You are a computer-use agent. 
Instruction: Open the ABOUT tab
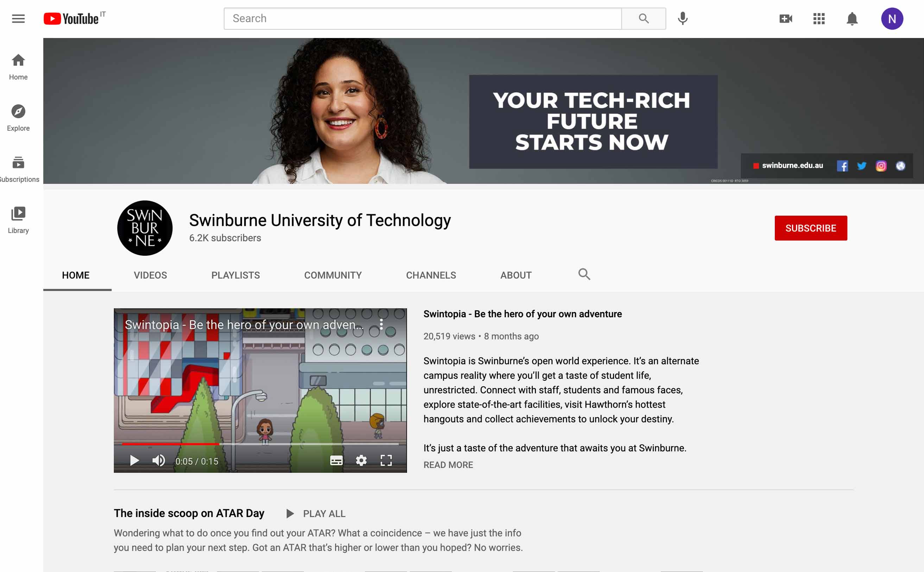516,275
